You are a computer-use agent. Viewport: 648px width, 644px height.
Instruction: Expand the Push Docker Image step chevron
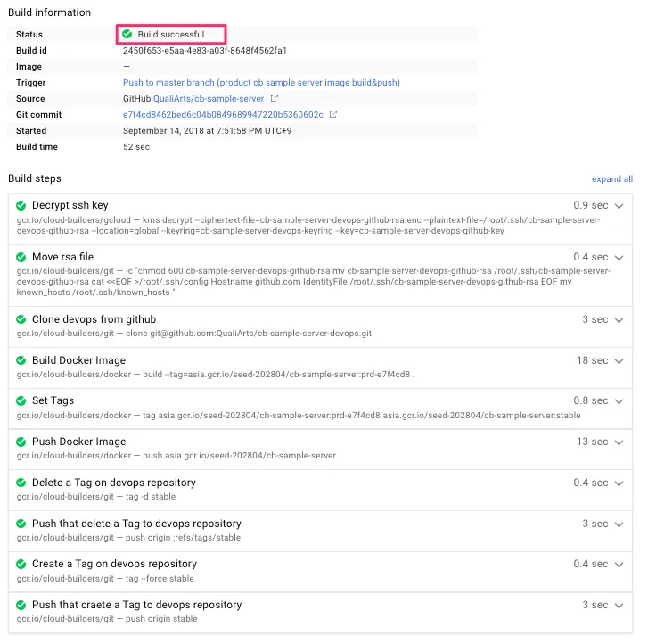(619, 442)
